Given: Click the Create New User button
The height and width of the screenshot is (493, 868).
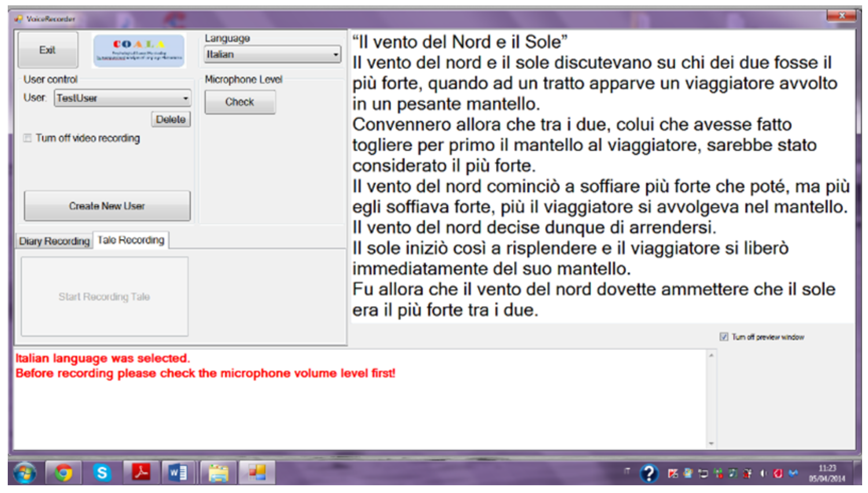Looking at the screenshot, I should (107, 206).
